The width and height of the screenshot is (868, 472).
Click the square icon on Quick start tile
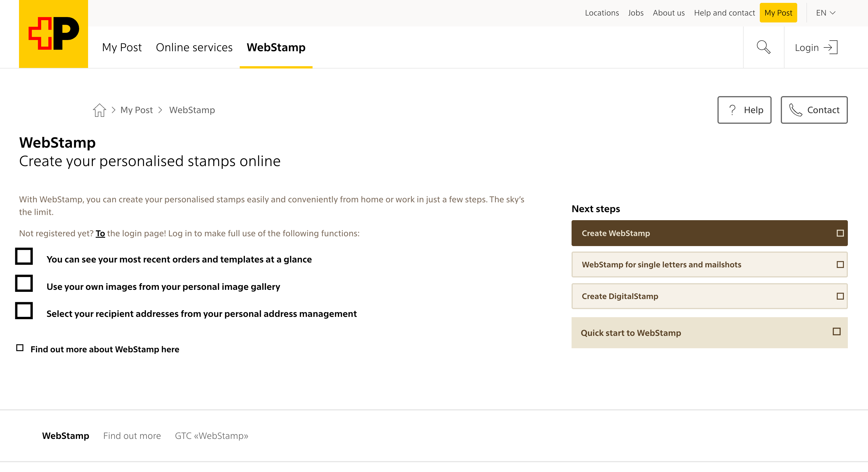click(836, 332)
